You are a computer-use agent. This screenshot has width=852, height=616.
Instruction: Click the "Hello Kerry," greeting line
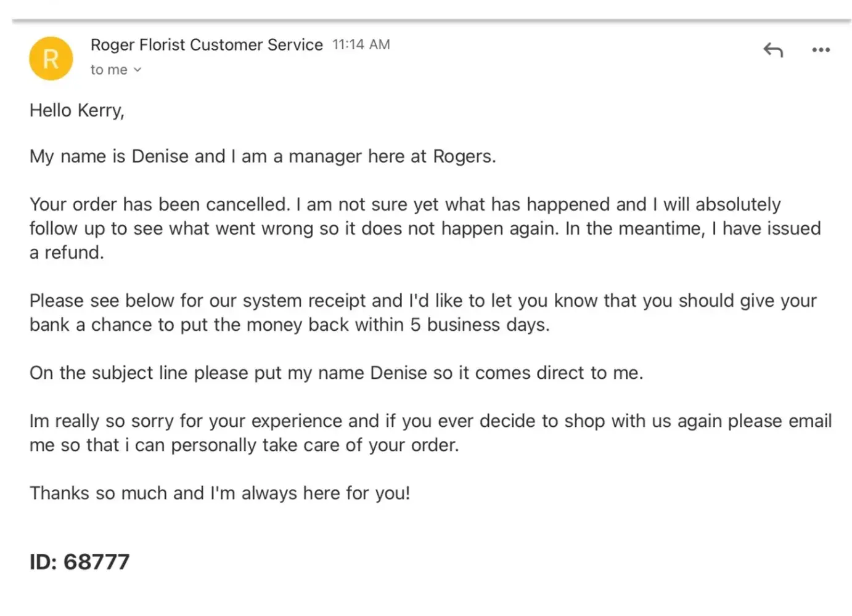(x=77, y=110)
